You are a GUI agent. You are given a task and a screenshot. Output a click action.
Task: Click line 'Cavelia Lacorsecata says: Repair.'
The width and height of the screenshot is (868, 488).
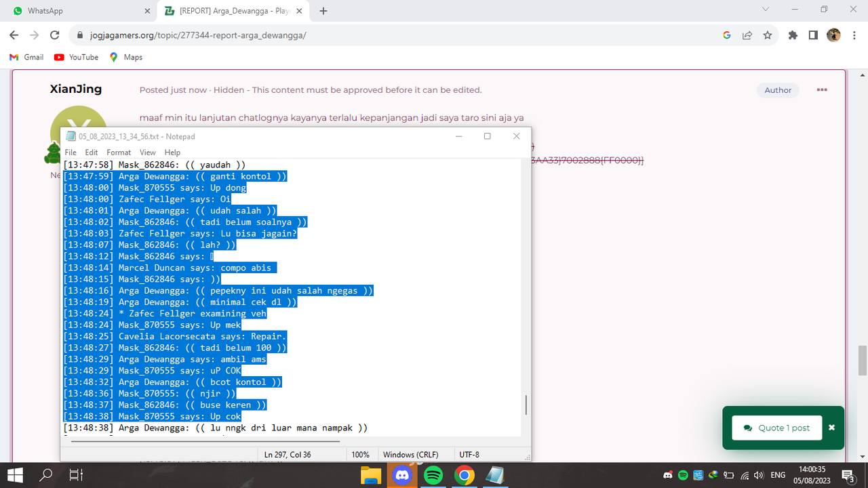pos(176,336)
